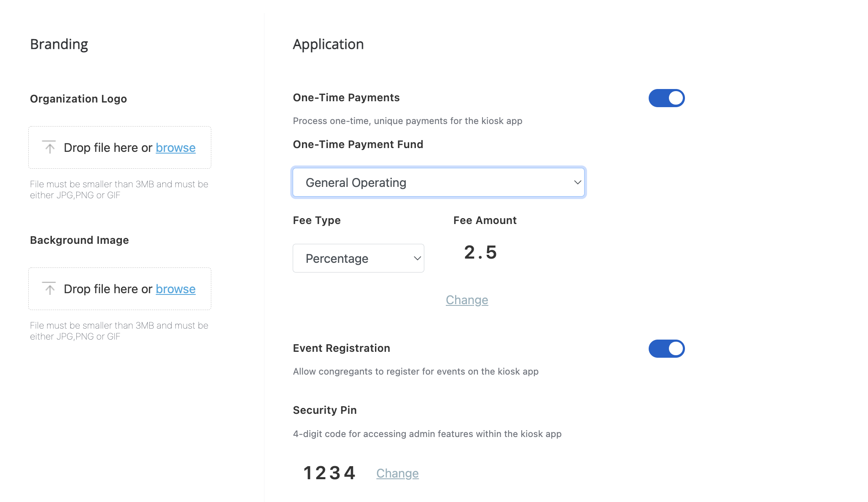Click Change link next to Security Pin
The height and width of the screenshot is (502, 868).
397,473
